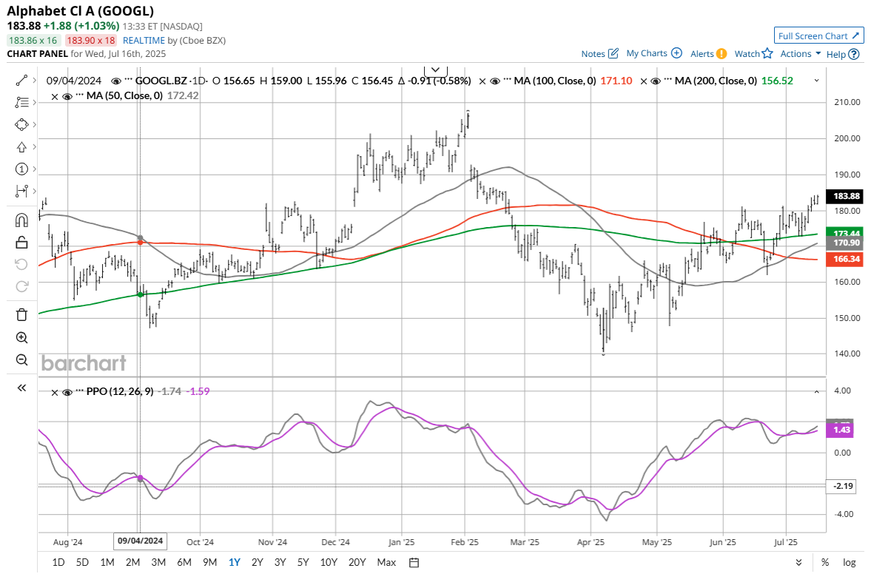The height and width of the screenshot is (588, 871).
Task: Open the Actions dropdown menu
Action: [x=801, y=54]
